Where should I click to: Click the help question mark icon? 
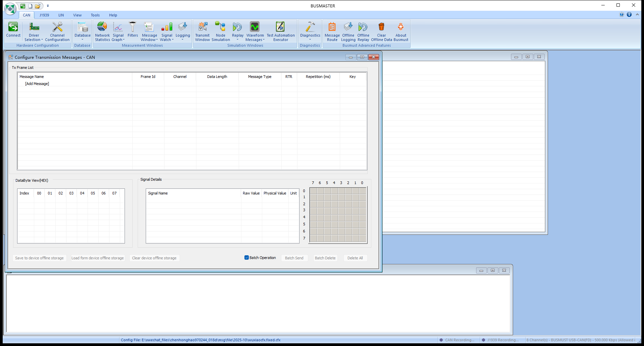point(622,14)
